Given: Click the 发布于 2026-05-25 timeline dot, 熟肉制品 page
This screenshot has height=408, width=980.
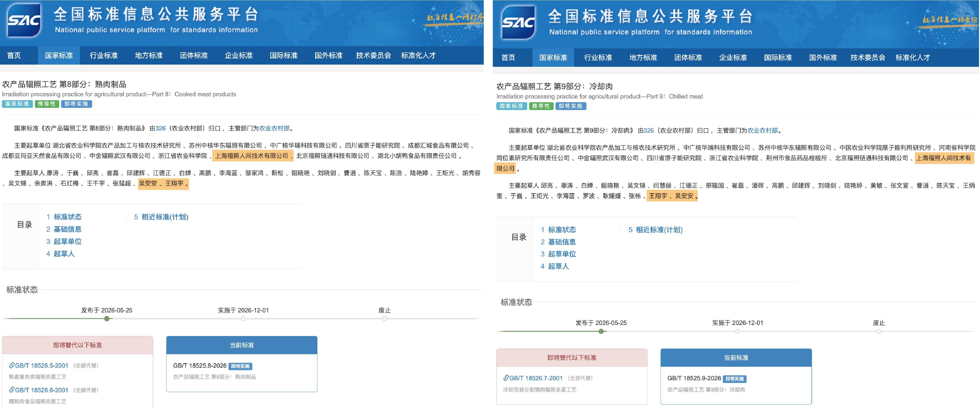Looking at the screenshot, I should tap(107, 319).
